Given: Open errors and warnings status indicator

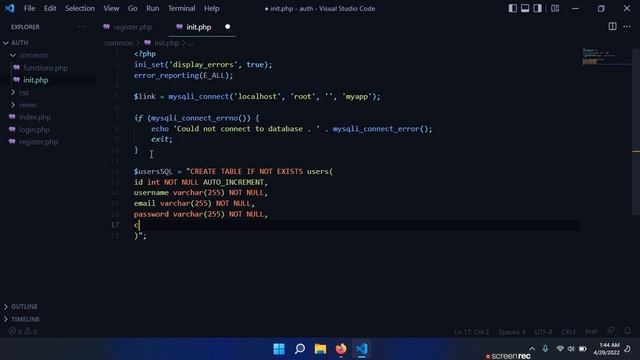Looking at the screenshot, I should [x=23, y=331].
